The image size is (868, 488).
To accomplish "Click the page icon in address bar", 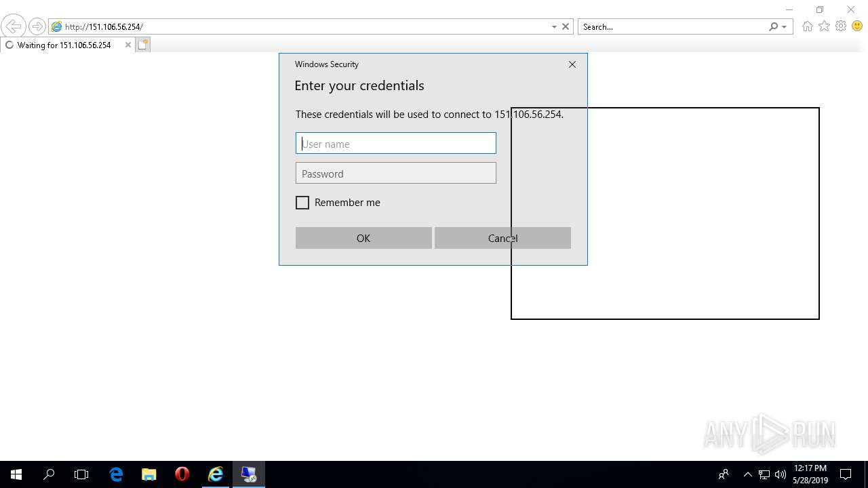I will point(57,26).
